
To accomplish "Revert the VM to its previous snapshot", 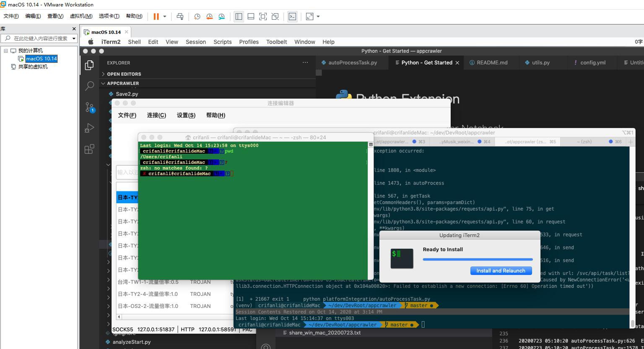I will pos(209,16).
